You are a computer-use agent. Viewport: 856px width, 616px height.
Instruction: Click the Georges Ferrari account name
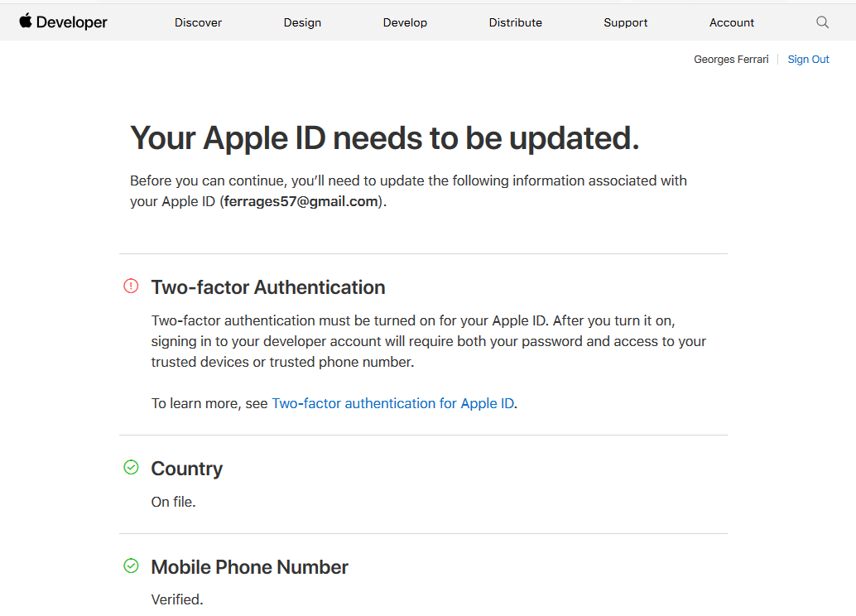[x=731, y=59]
